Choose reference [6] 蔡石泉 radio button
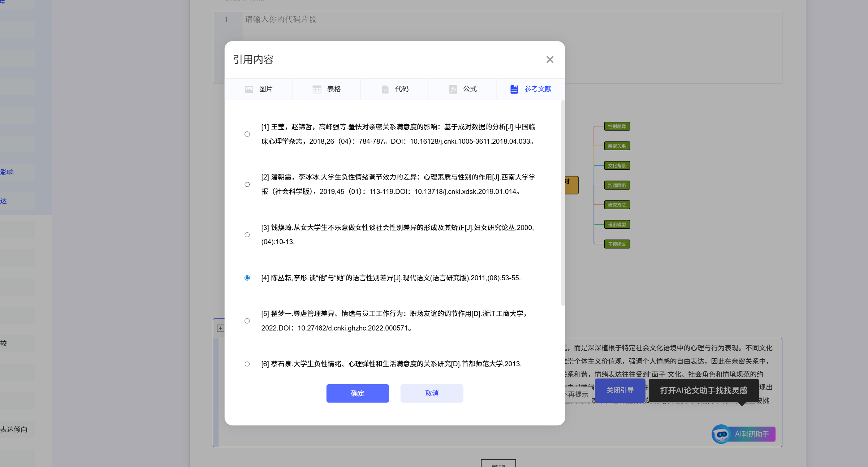Image resolution: width=868 pixels, height=467 pixels. (247, 364)
